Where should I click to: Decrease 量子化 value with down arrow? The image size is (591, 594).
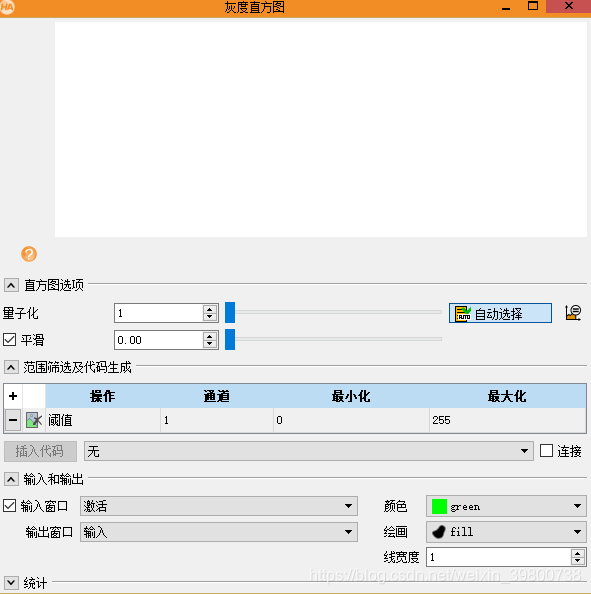[x=210, y=317]
